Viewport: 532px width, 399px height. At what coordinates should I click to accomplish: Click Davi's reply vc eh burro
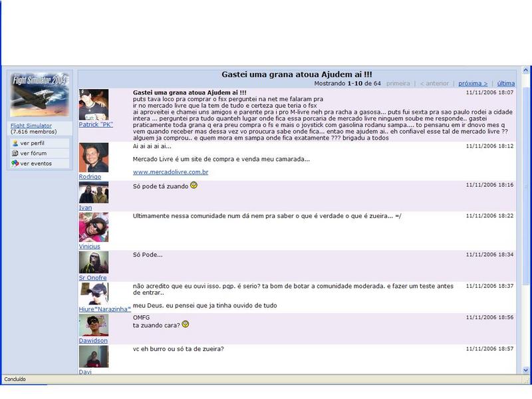pos(178,349)
